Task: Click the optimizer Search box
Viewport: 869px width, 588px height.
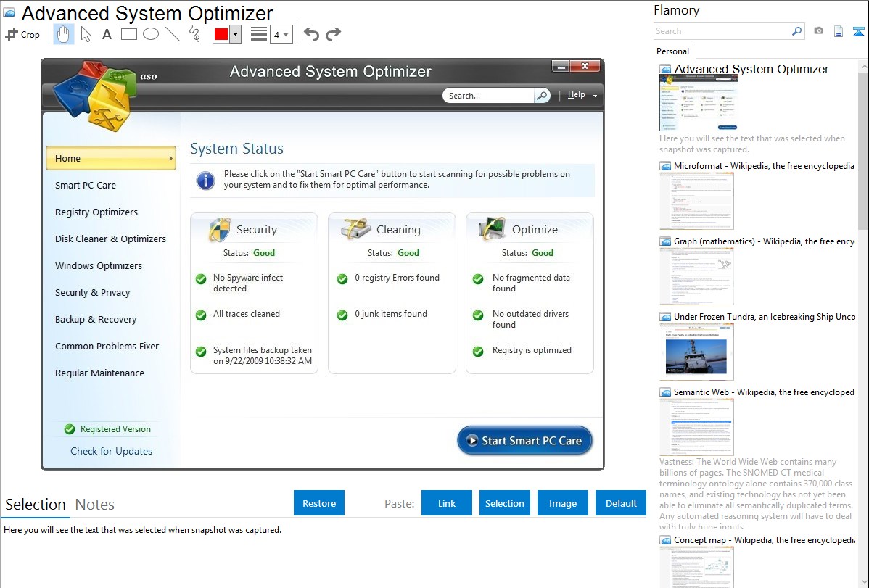Action: tap(488, 95)
